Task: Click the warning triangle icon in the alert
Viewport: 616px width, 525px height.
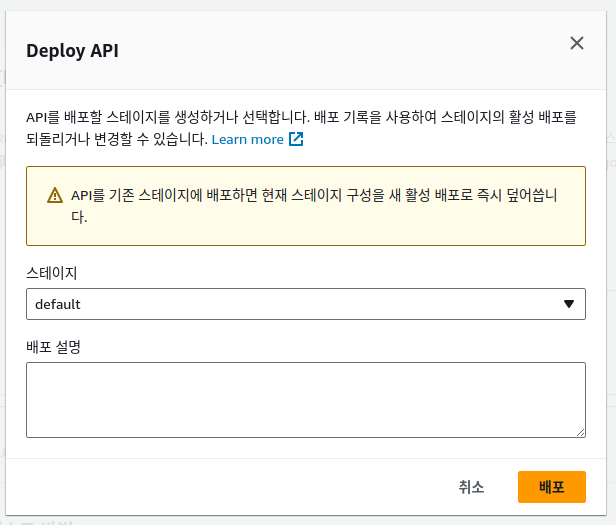Action: click(x=55, y=195)
